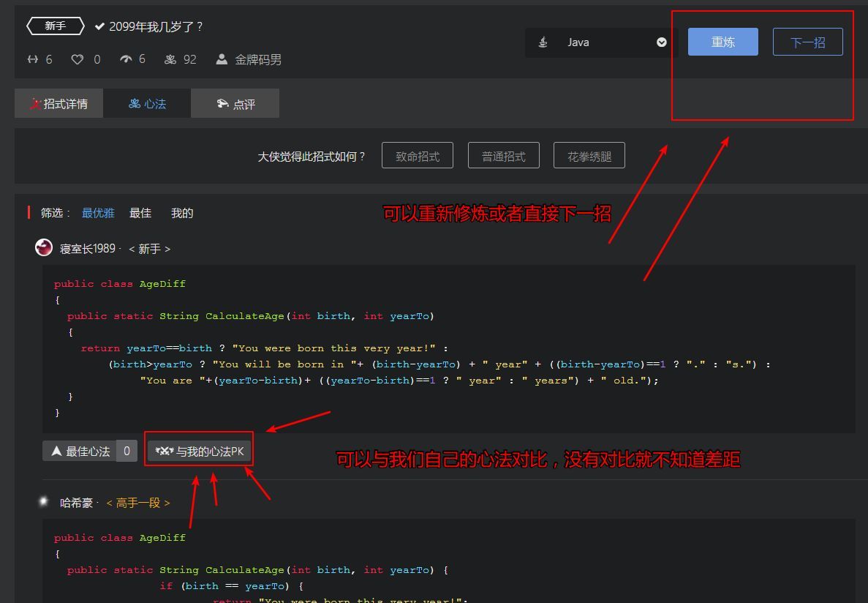Go to next challenge with 下一招

pyautogui.click(x=807, y=42)
